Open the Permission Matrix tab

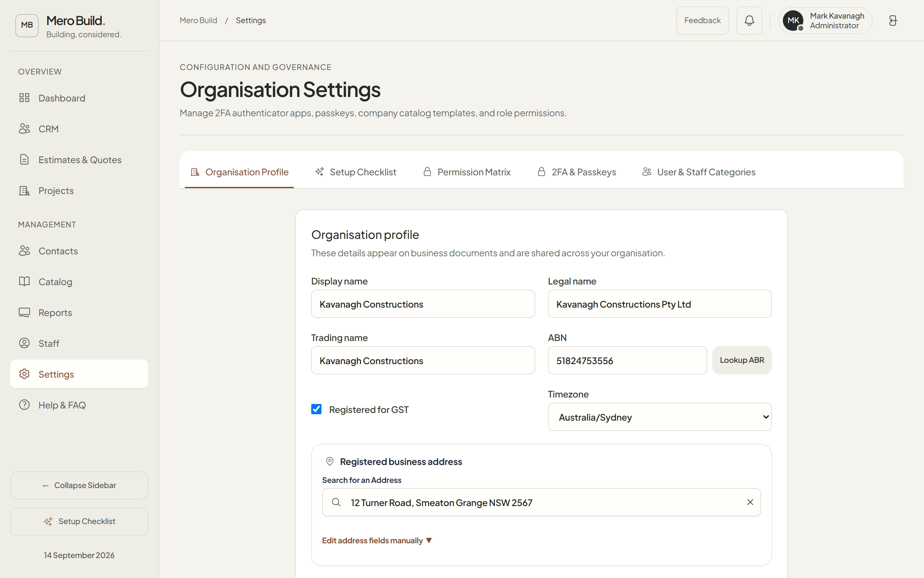tap(466, 172)
